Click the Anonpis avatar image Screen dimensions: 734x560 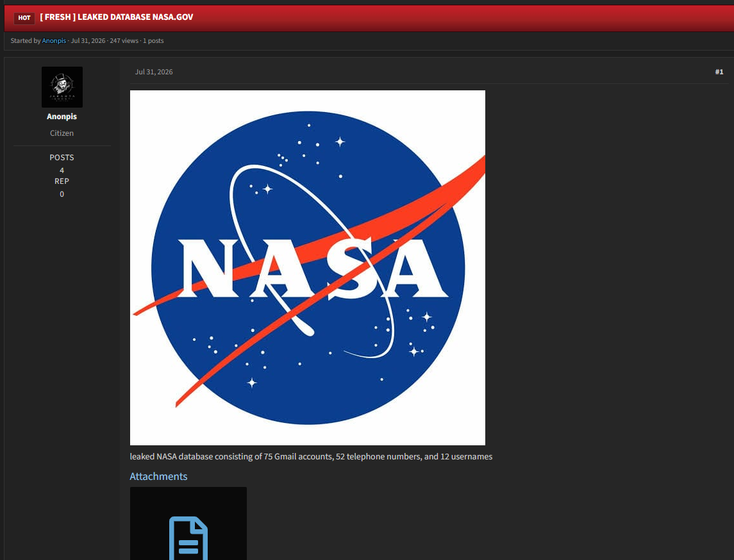click(62, 87)
